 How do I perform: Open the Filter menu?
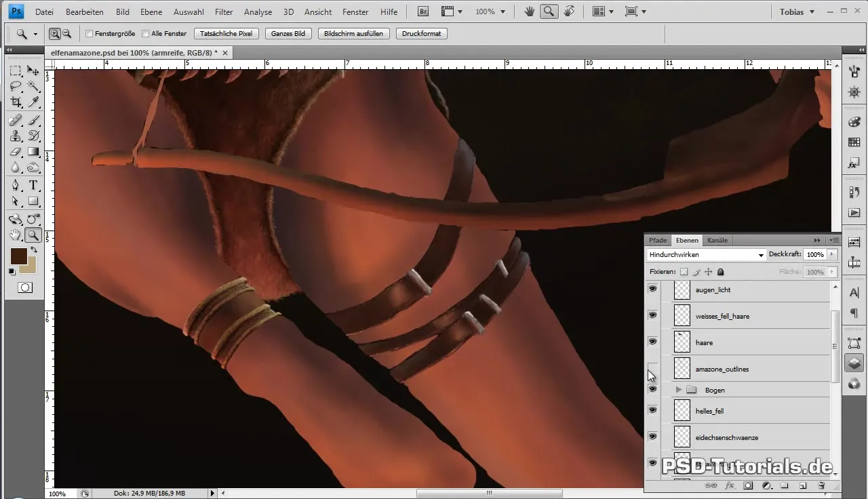click(x=224, y=12)
